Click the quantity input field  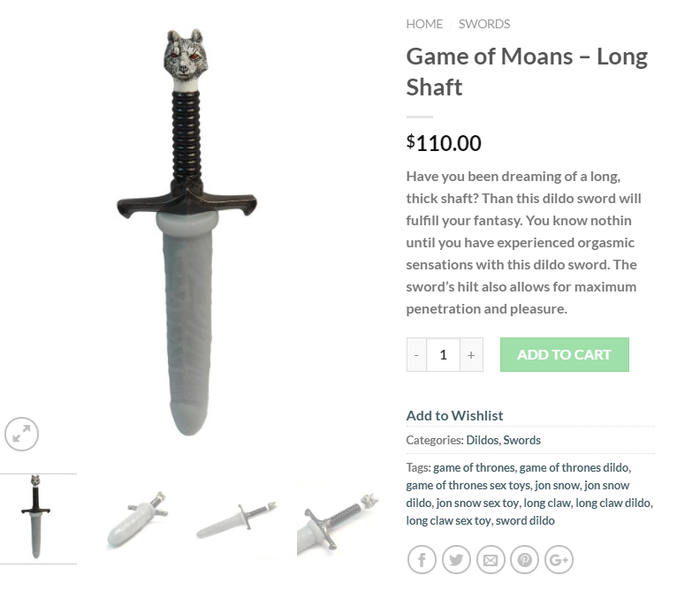point(444,355)
